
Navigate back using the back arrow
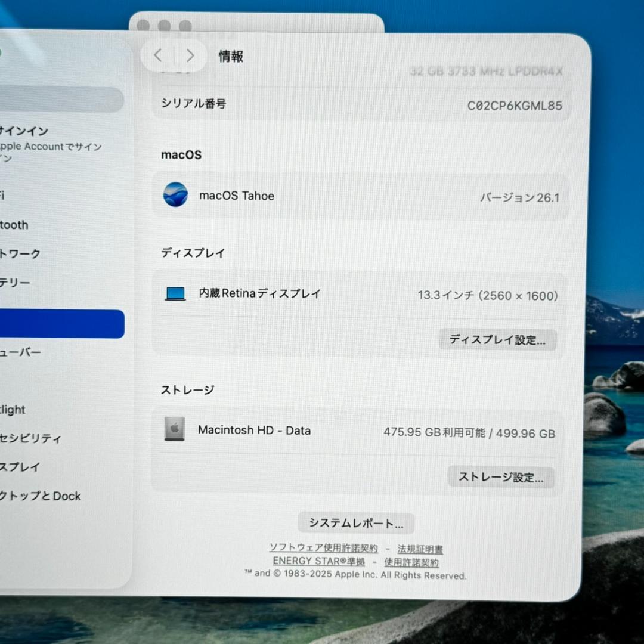pos(157,55)
